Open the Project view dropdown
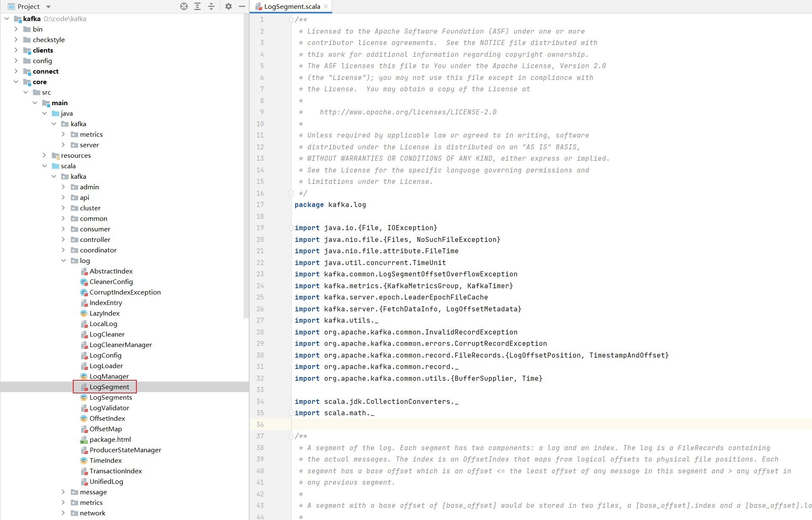This screenshot has height=520, width=812. [x=48, y=7]
